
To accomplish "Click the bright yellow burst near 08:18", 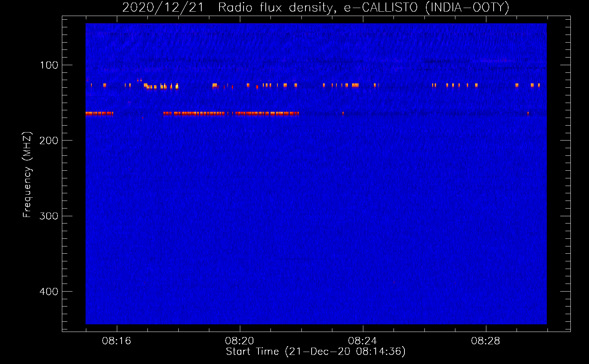I will coord(177,87).
